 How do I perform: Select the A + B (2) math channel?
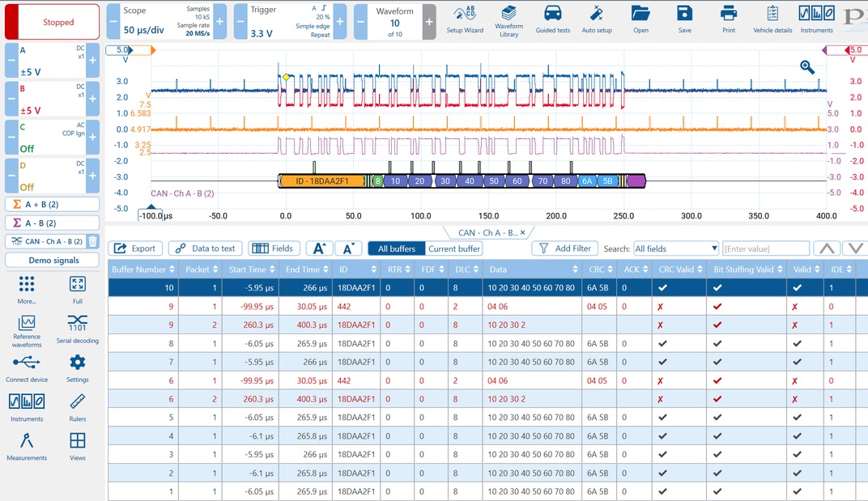click(52, 204)
